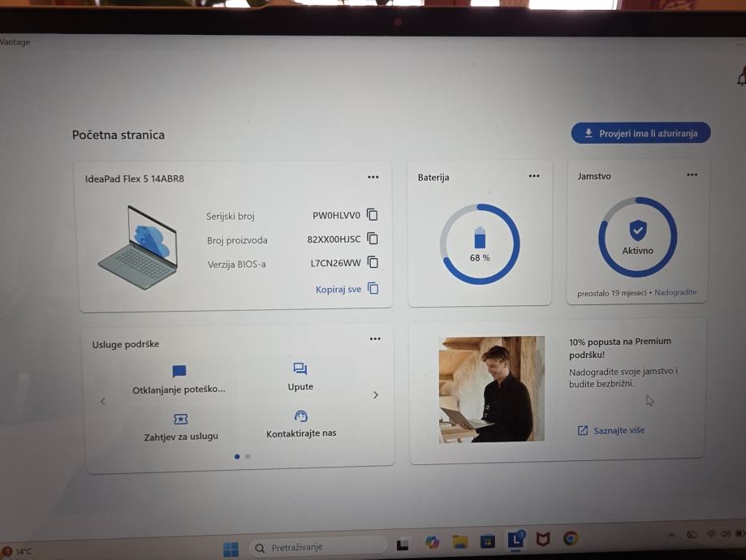Open Task View from taskbar
Image resolution: width=746 pixels, height=560 pixels.
click(403, 544)
